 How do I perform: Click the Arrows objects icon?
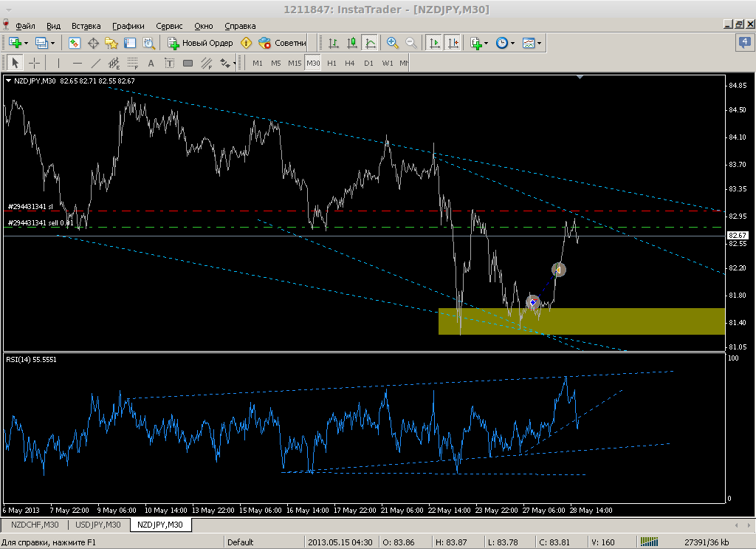point(224,63)
